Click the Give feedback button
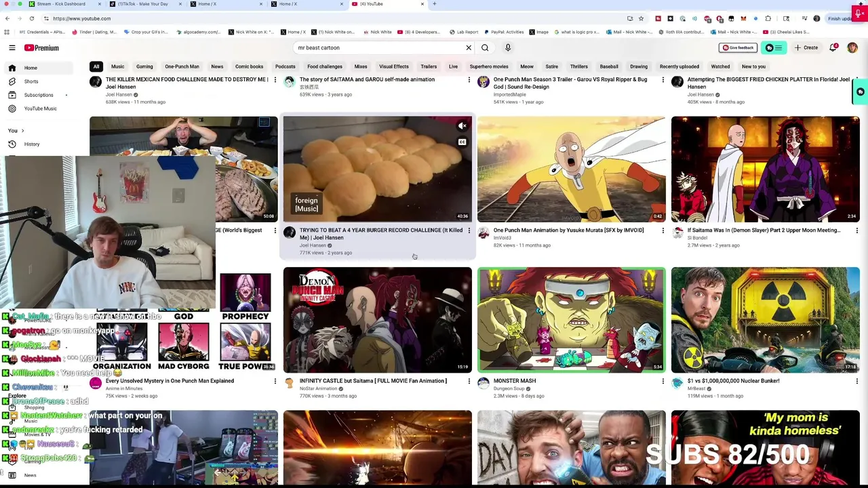The width and height of the screenshot is (868, 488). (738, 47)
